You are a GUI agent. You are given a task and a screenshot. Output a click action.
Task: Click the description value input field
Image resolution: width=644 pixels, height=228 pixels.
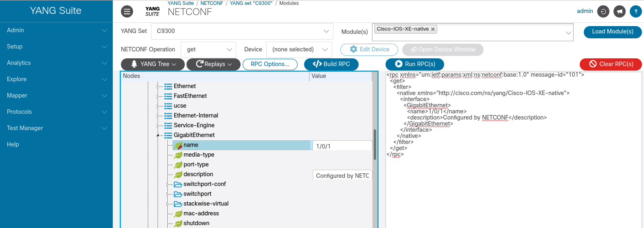pos(342,175)
